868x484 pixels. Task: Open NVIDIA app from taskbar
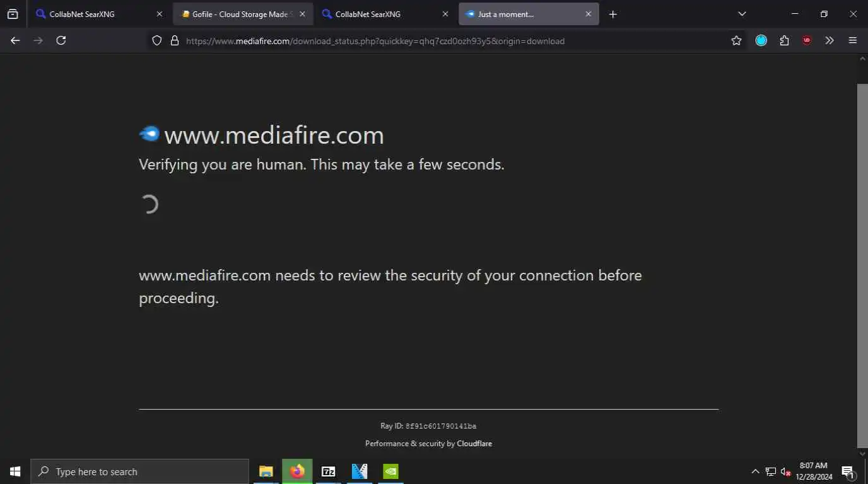[390, 471]
